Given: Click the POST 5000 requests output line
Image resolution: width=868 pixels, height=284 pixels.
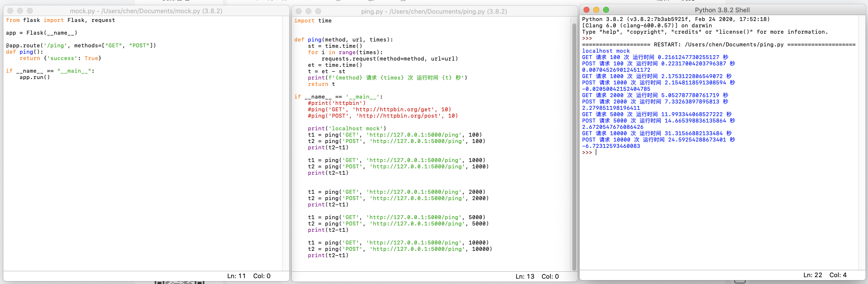Looking at the screenshot, I should pyautogui.click(x=659, y=121).
